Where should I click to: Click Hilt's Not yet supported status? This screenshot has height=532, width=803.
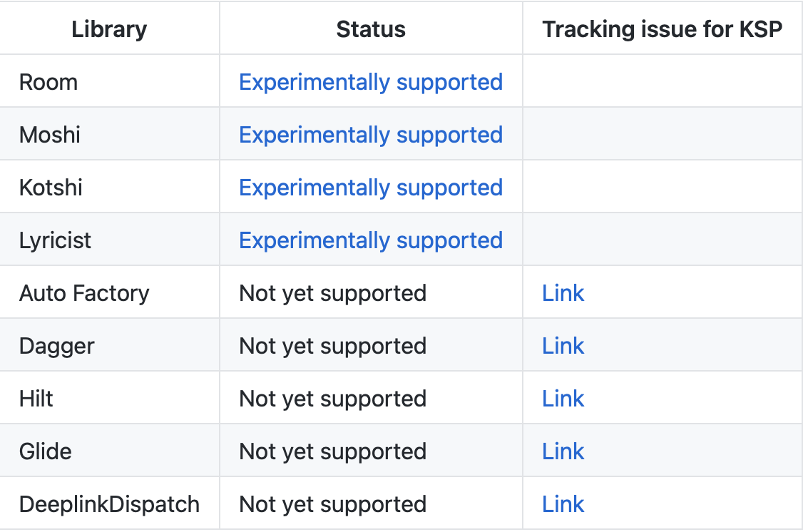click(x=333, y=399)
